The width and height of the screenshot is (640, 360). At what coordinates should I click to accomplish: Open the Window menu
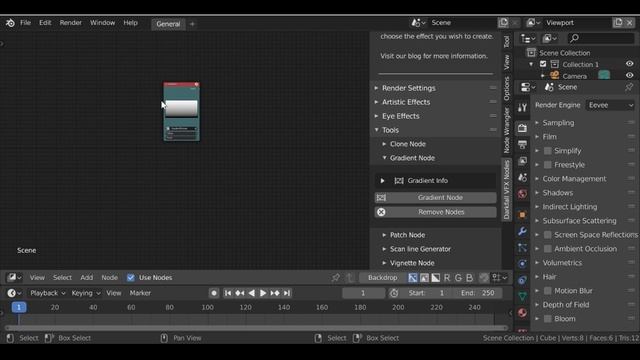click(102, 23)
